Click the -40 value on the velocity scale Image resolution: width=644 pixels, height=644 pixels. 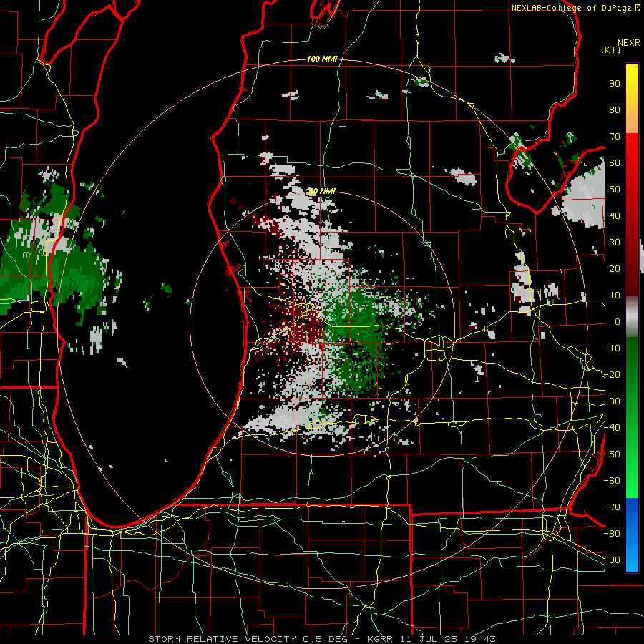tap(612, 428)
